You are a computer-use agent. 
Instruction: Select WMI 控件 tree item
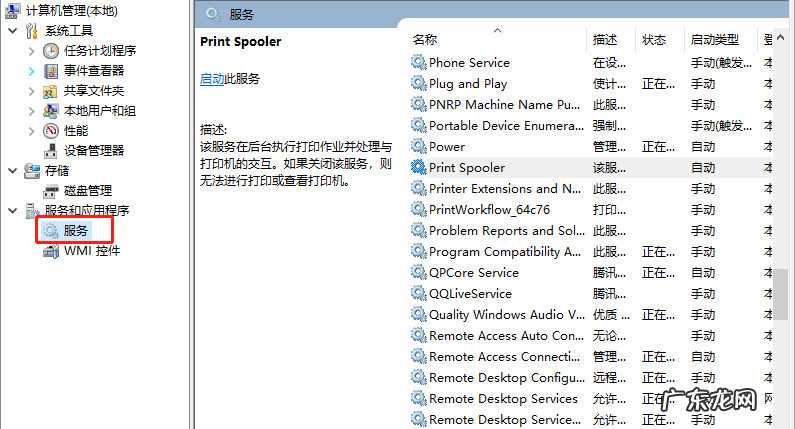pyautogui.click(x=92, y=251)
